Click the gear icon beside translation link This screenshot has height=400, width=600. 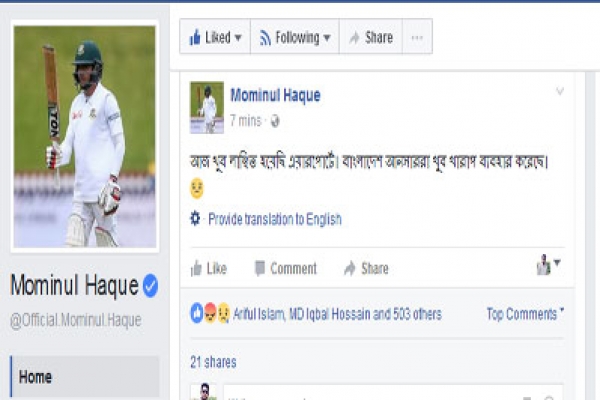point(195,219)
